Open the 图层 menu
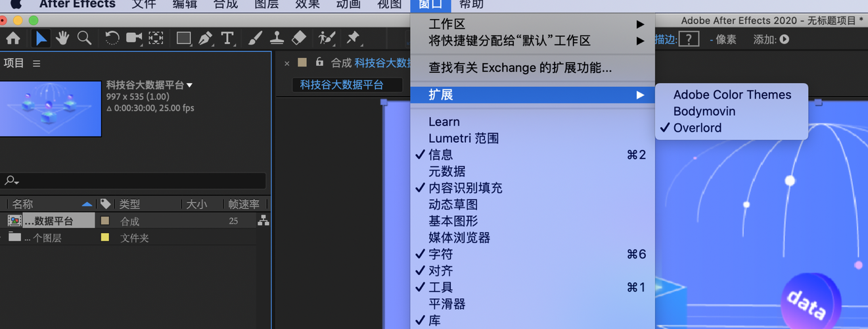The image size is (868, 329). (267, 4)
